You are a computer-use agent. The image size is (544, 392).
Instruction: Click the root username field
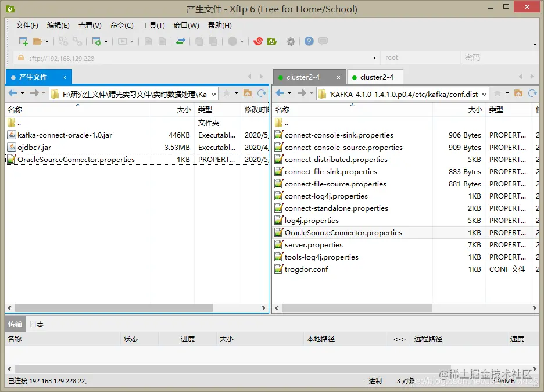[x=420, y=58]
